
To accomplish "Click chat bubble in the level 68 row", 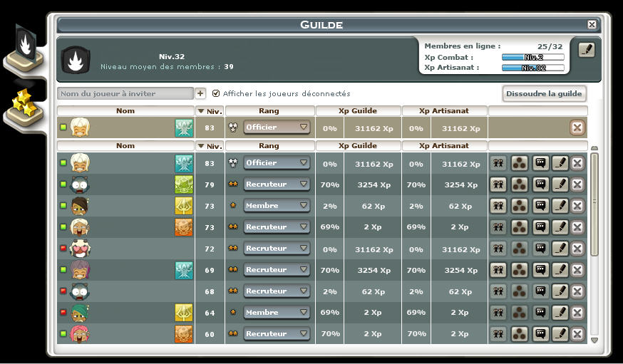I will click(540, 291).
